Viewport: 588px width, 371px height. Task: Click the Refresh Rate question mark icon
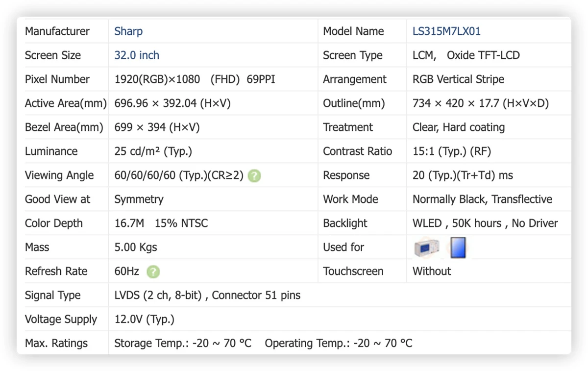coord(153,272)
